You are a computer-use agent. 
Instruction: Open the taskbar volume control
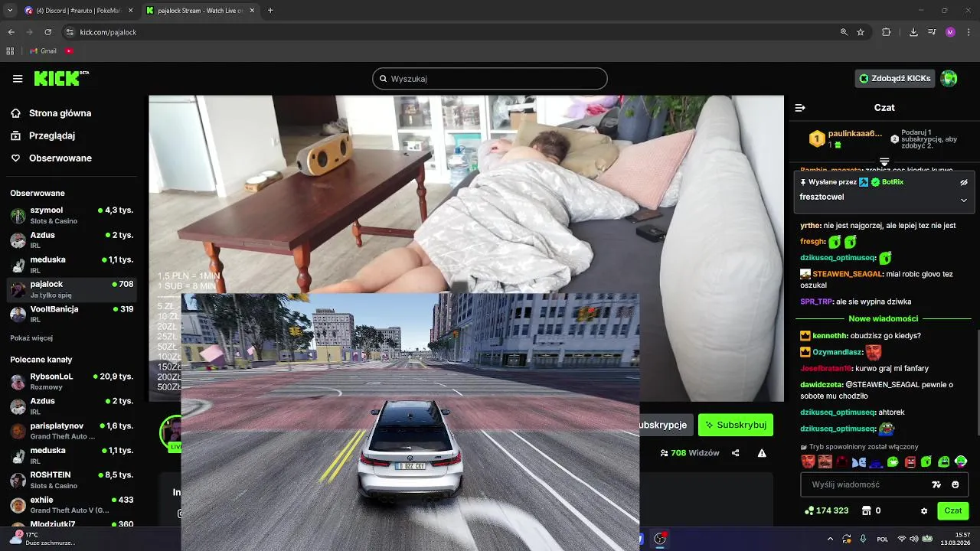(914, 539)
